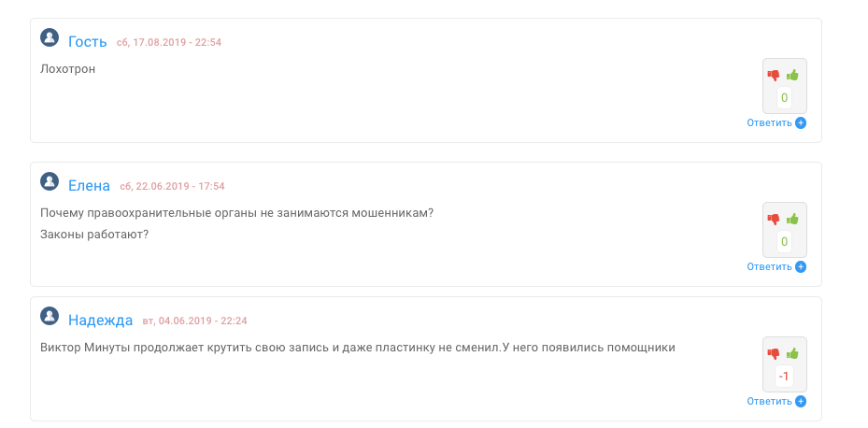Click the 17.08.2019 comment timestamp

click(x=169, y=42)
